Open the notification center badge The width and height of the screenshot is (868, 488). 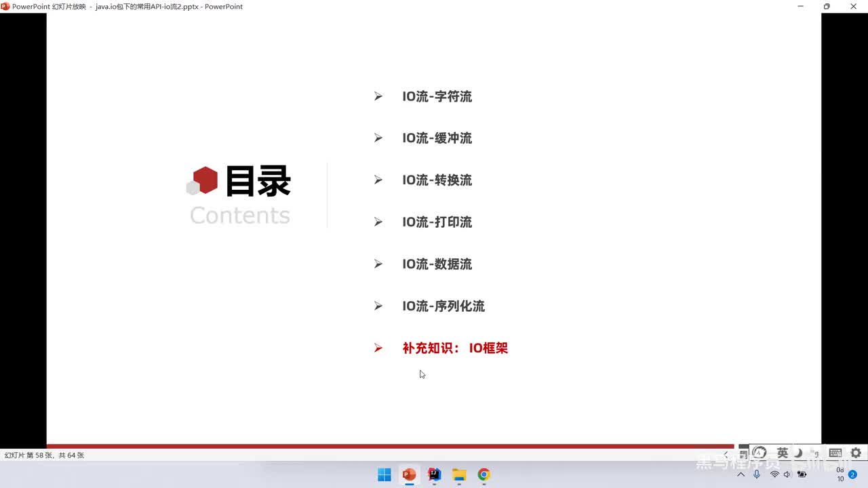tap(852, 474)
